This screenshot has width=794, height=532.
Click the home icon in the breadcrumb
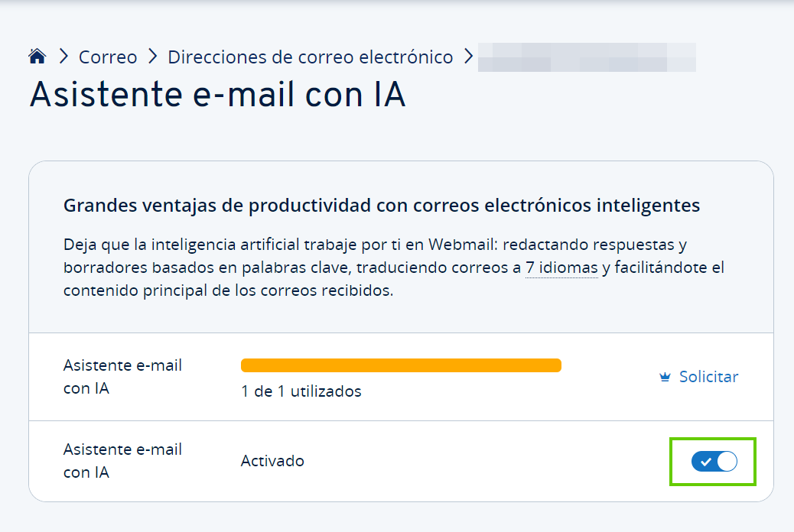(x=37, y=57)
